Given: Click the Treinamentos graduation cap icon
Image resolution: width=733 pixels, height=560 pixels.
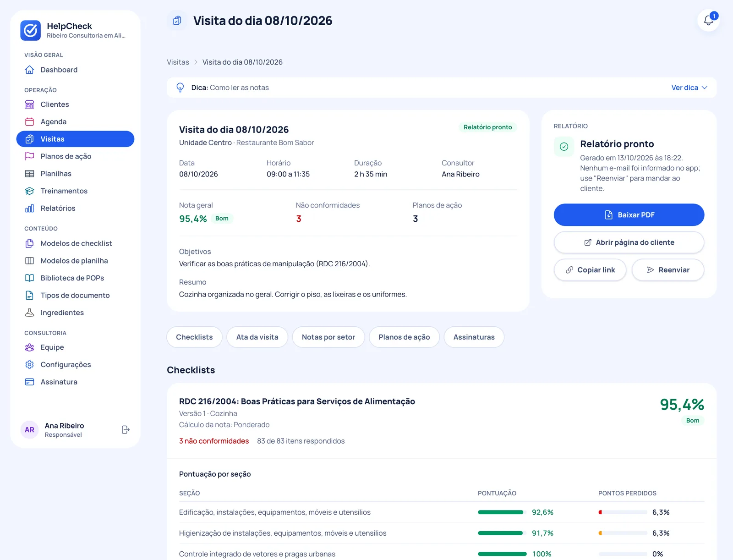Looking at the screenshot, I should (29, 191).
